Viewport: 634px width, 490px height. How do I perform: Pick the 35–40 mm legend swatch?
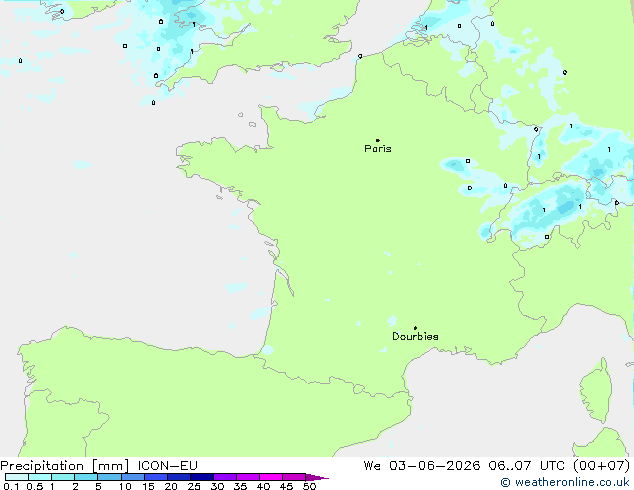click(248, 477)
